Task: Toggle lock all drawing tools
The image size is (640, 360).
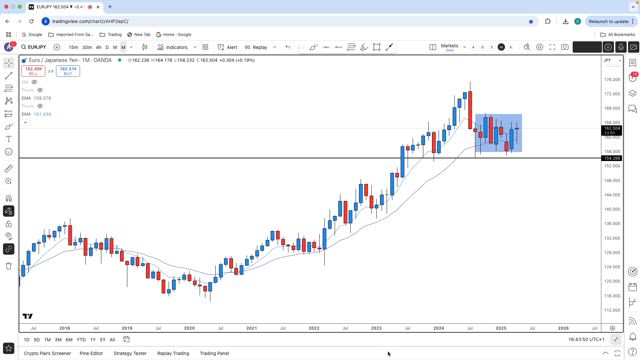Action: tap(9, 224)
